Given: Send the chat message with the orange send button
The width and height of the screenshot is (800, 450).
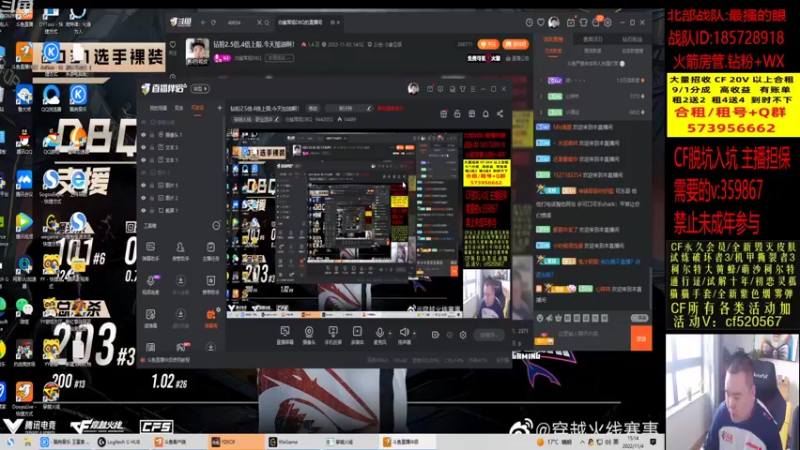Looking at the screenshot, I should [641, 338].
